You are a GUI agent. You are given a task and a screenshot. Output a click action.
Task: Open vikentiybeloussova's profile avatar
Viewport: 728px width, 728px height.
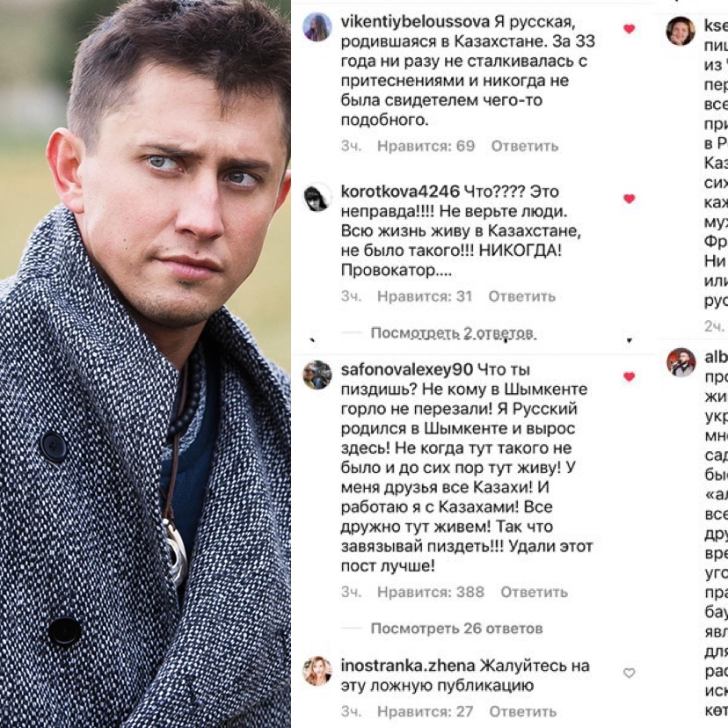(317, 27)
